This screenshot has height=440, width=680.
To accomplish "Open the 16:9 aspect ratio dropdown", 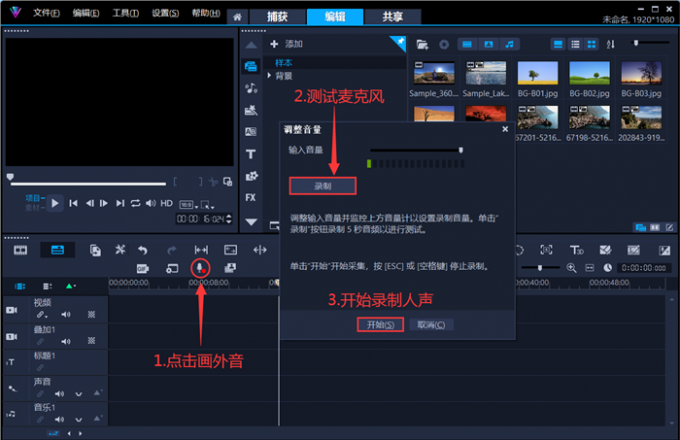I will point(189,205).
